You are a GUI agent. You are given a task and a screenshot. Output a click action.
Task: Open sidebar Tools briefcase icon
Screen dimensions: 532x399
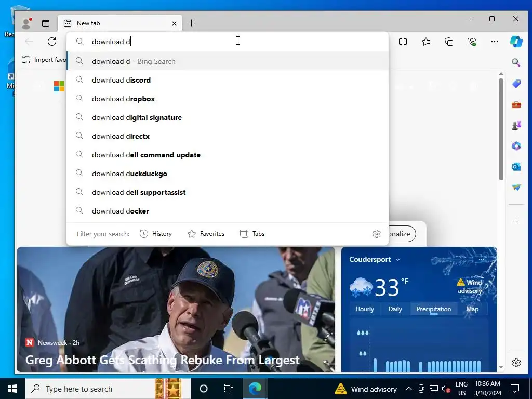coord(516,104)
